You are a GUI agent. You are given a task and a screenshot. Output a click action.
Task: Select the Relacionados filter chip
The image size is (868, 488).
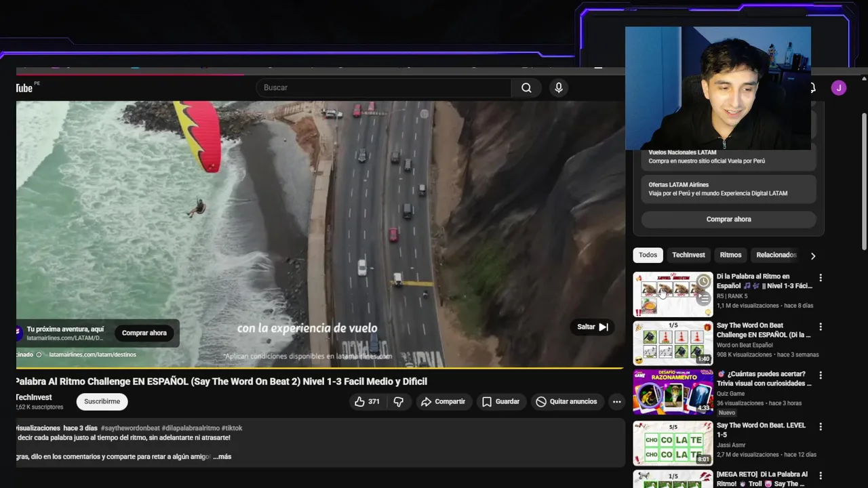pos(776,255)
